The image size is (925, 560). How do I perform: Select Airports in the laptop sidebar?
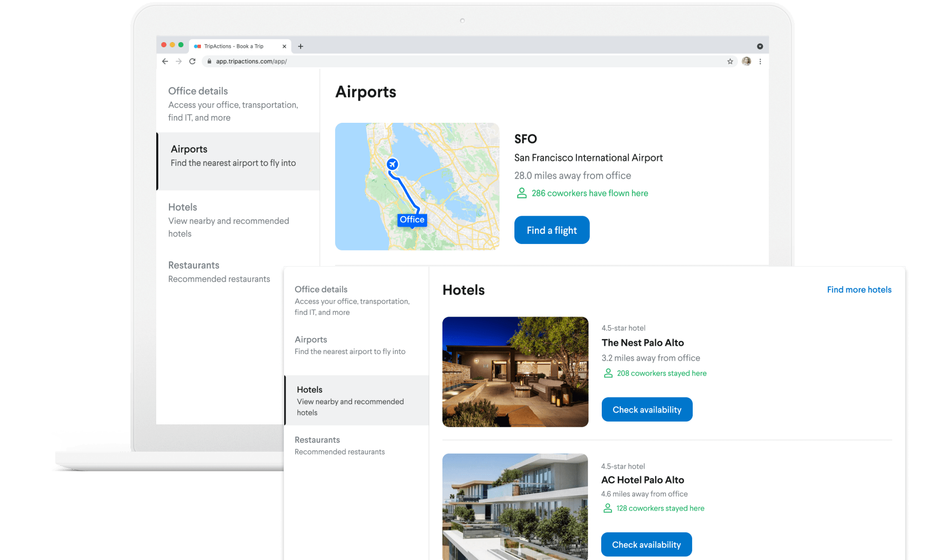pyautogui.click(x=238, y=161)
